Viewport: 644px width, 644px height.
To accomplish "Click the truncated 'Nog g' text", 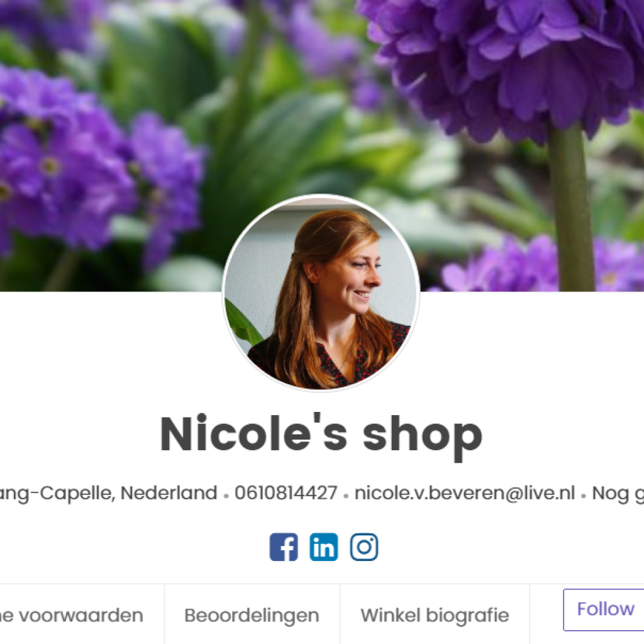I will click(x=618, y=493).
